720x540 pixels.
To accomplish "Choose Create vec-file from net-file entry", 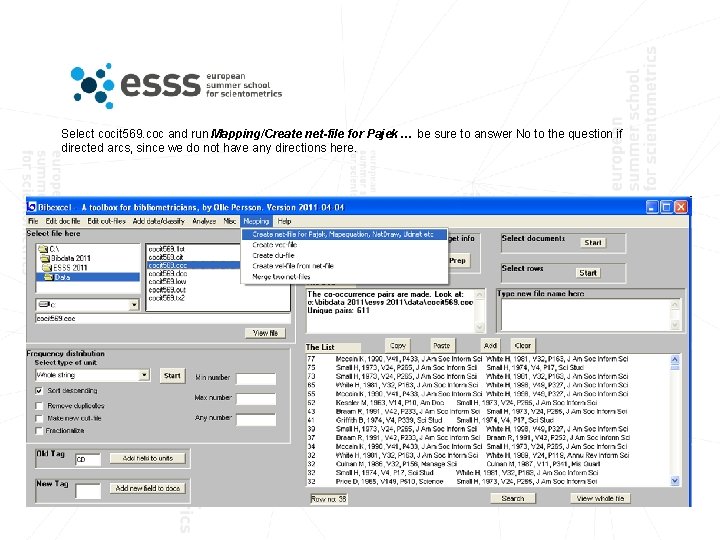I will (293, 266).
